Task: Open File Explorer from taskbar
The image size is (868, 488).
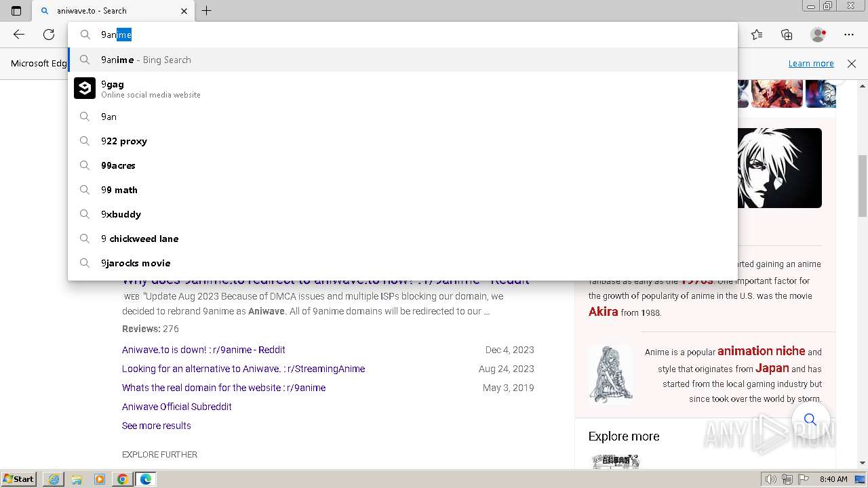Action: (77, 479)
